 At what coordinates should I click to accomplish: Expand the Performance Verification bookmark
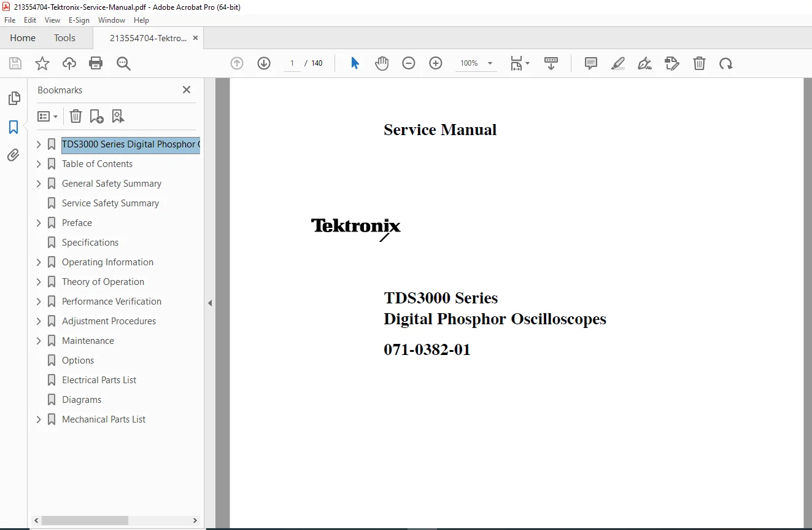(39, 302)
